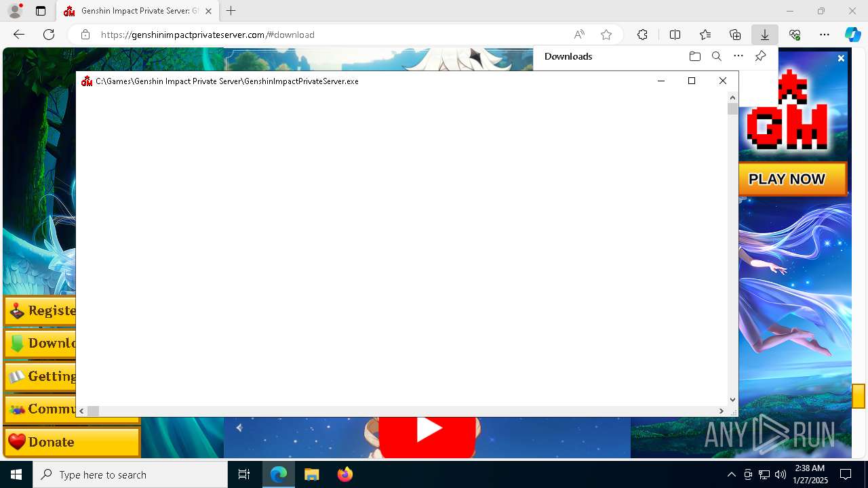868x488 pixels.
Task: Open the Favorites list
Action: point(705,35)
